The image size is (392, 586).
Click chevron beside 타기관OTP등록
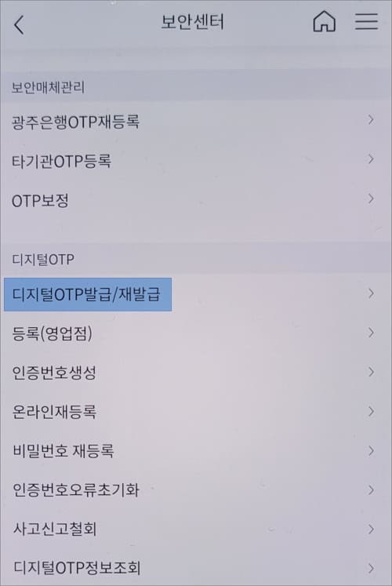[370, 158]
